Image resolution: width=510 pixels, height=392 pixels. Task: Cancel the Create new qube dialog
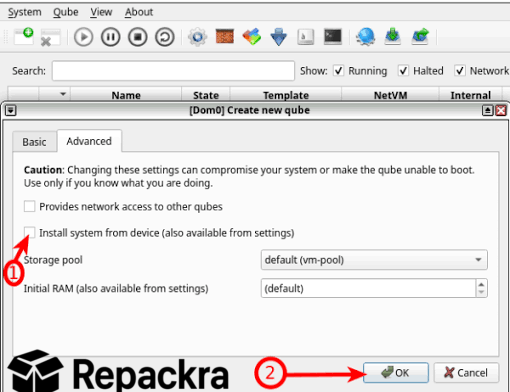pyautogui.click(x=466, y=372)
